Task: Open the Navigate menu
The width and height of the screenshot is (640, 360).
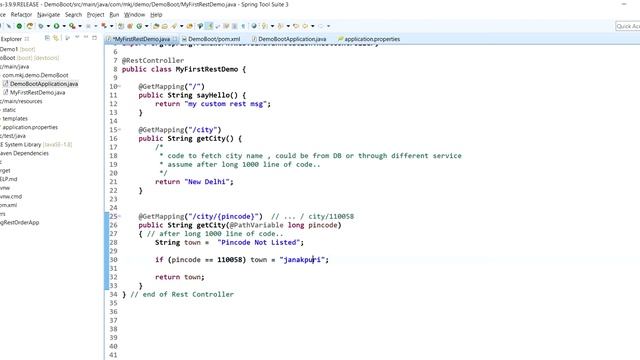Action: [x=48, y=15]
